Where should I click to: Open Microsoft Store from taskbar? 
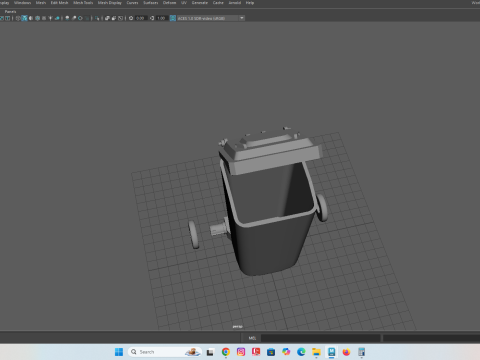click(271, 352)
